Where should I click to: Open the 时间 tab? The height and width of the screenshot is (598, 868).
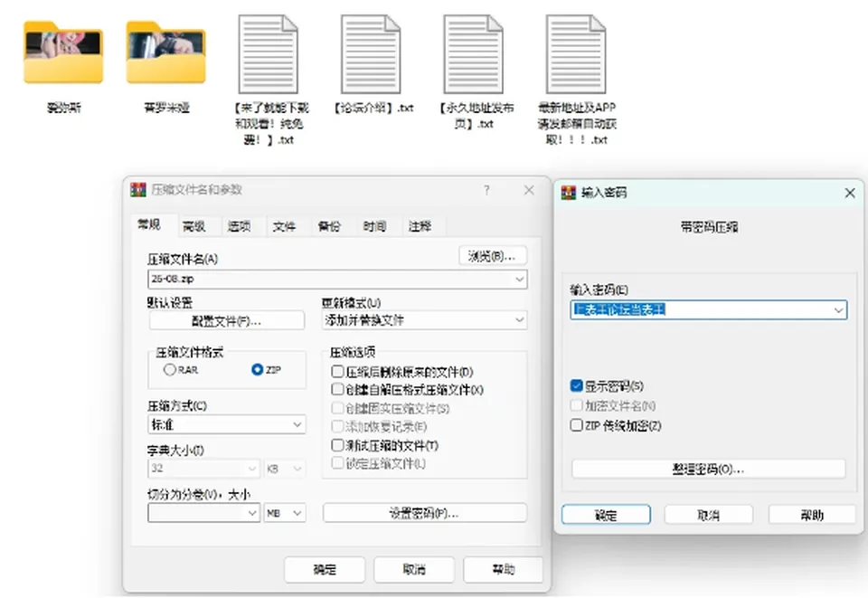click(x=374, y=226)
